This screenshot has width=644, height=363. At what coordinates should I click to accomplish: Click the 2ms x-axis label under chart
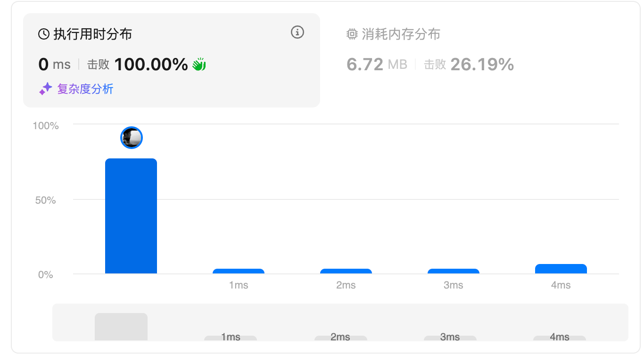click(x=346, y=285)
